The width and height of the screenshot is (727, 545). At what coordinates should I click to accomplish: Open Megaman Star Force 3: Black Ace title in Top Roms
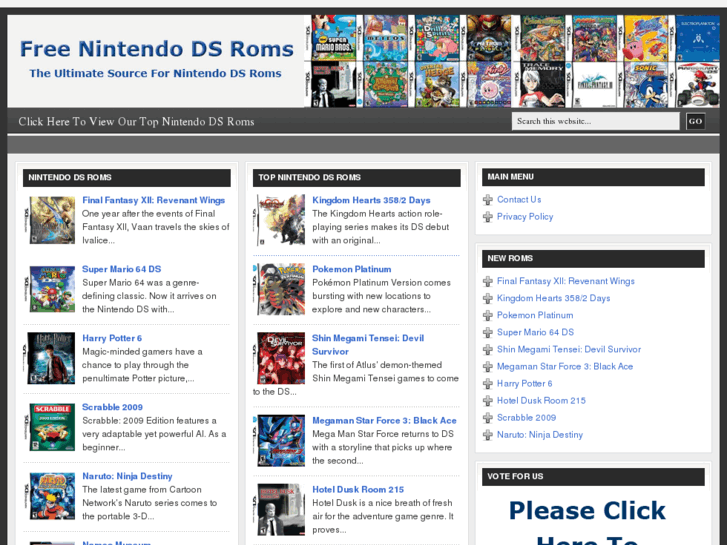click(384, 421)
